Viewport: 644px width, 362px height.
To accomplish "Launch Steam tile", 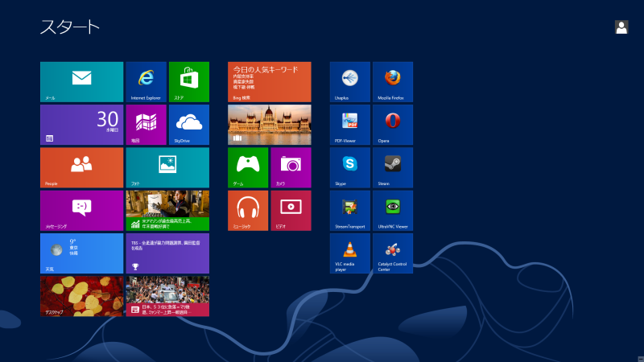I will [393, 167].
